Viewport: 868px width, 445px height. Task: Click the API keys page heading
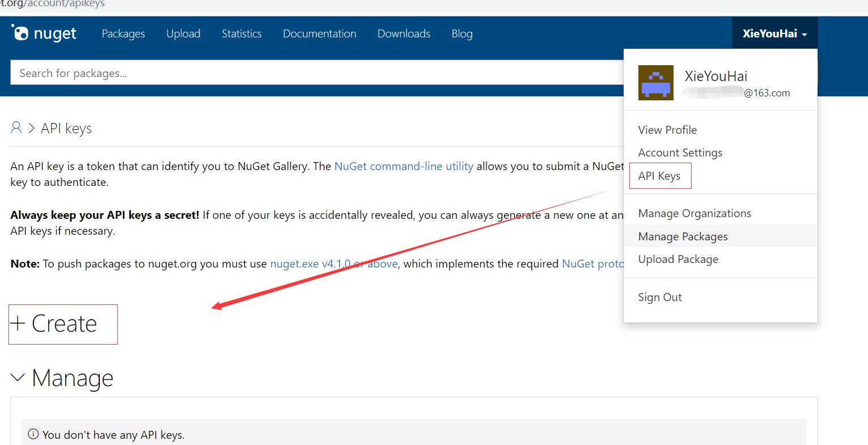click(x=66, y=129)
